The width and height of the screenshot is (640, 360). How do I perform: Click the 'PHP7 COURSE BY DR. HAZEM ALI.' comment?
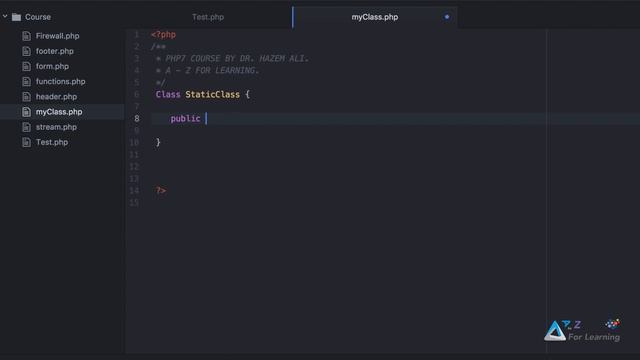(237, 59)
